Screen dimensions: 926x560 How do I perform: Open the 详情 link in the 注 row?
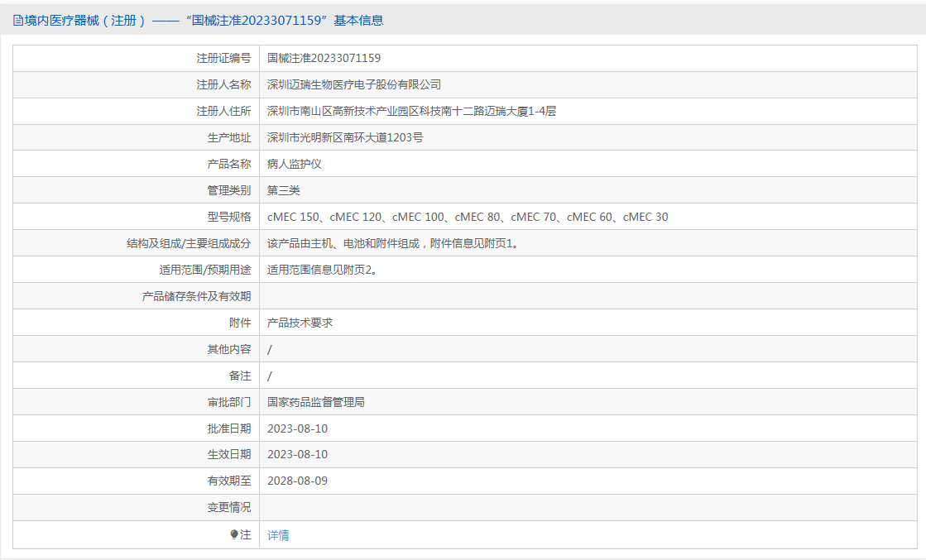[x=278, y=535]
